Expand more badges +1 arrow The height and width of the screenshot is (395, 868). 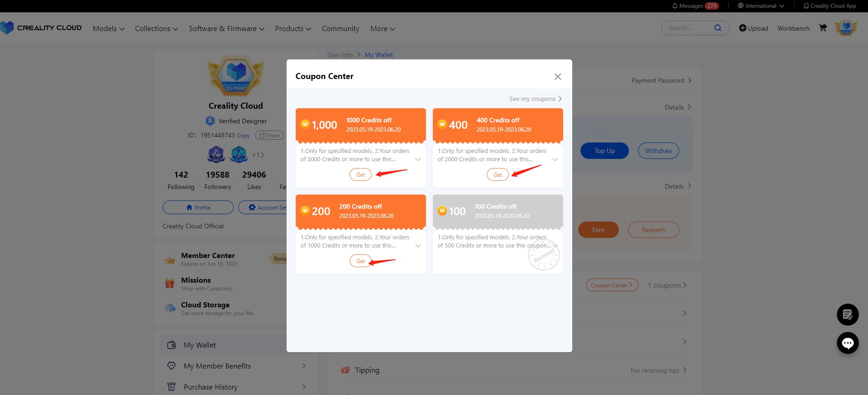click(258, 155)
